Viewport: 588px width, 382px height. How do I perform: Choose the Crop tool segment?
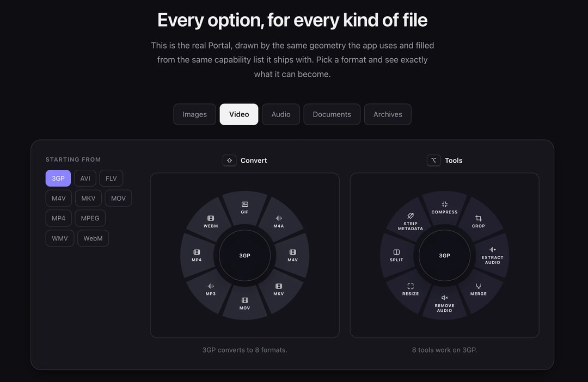click(479, 221)
